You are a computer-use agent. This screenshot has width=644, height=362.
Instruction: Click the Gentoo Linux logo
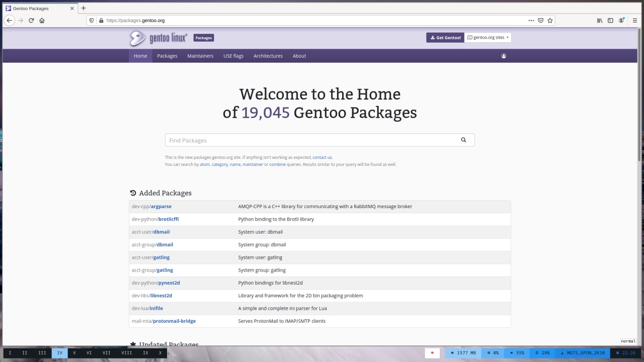point(158,38)
